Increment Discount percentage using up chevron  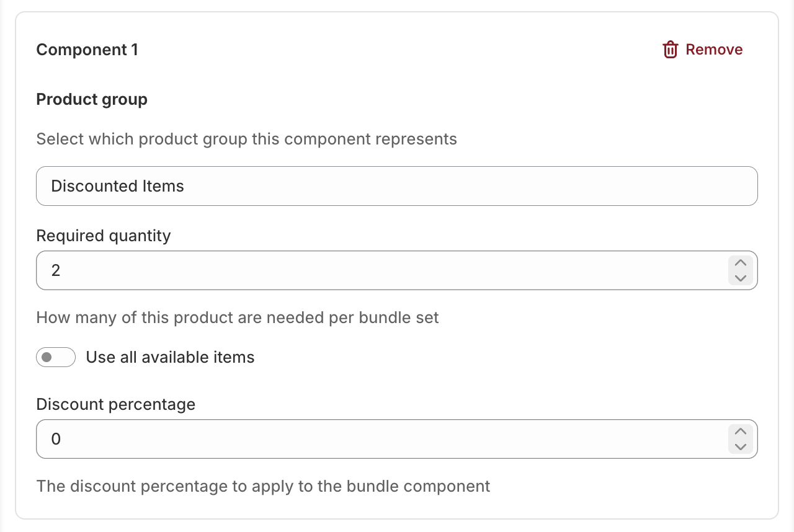(x=740, y=432)
